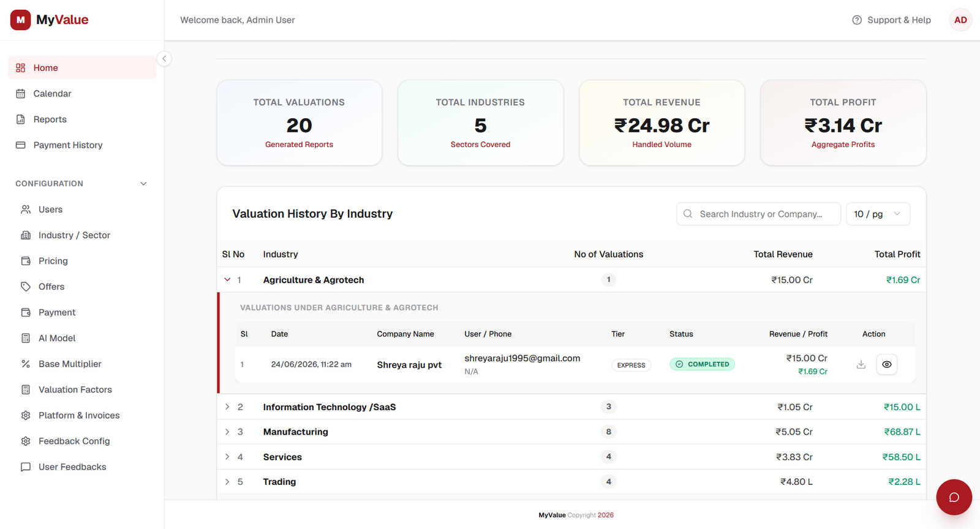
Task: Click the Support & Help question icon
Action: pyautogui.click(x=857, y=20)
